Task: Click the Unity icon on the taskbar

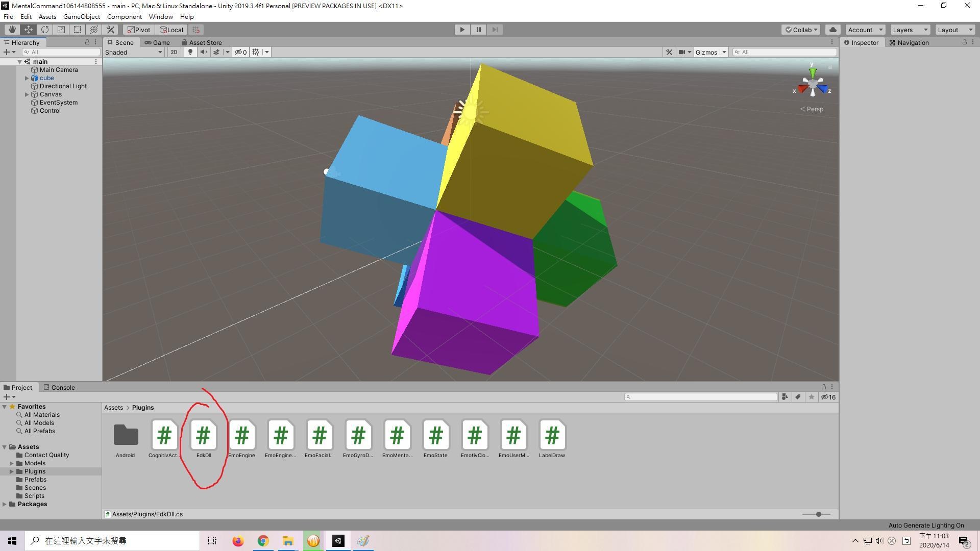Action: pyautogui.click(x=338, y=540)
